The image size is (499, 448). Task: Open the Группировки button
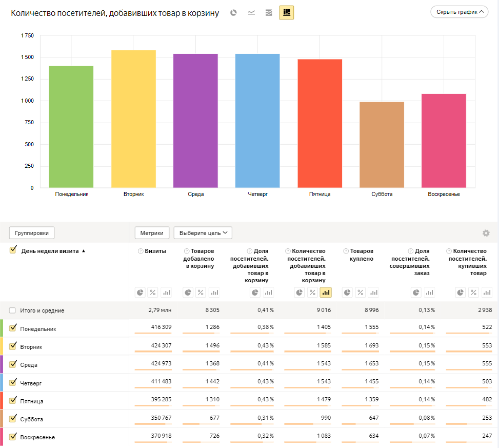(32, 233)
